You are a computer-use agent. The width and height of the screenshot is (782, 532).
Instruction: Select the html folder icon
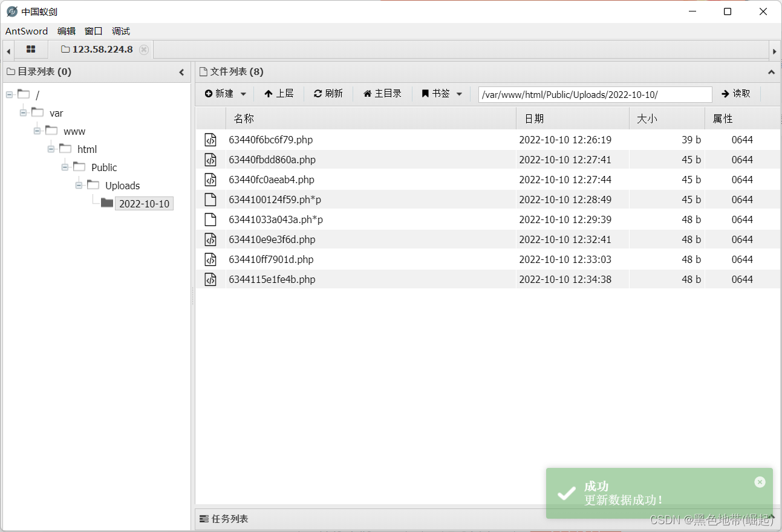point(65,148)
